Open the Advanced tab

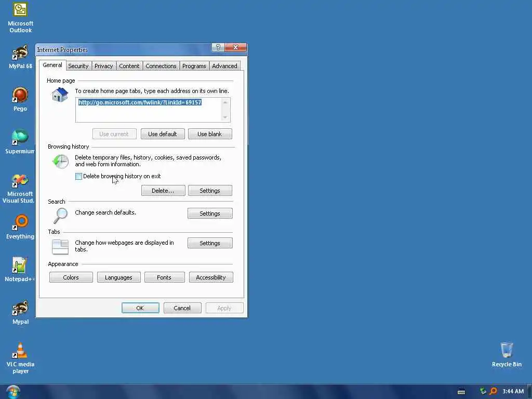[x=224, y=66]
